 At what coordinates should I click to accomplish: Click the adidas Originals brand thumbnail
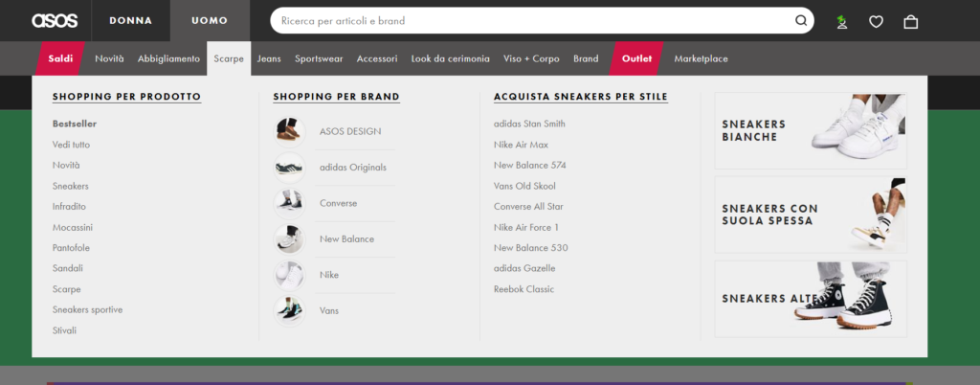[289, 168]
